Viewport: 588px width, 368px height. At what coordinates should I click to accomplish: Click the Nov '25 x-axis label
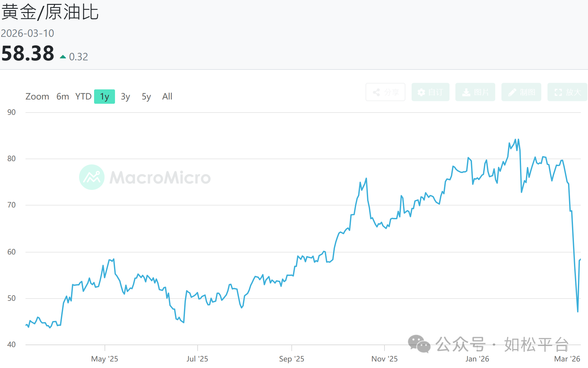pos(384,359)
